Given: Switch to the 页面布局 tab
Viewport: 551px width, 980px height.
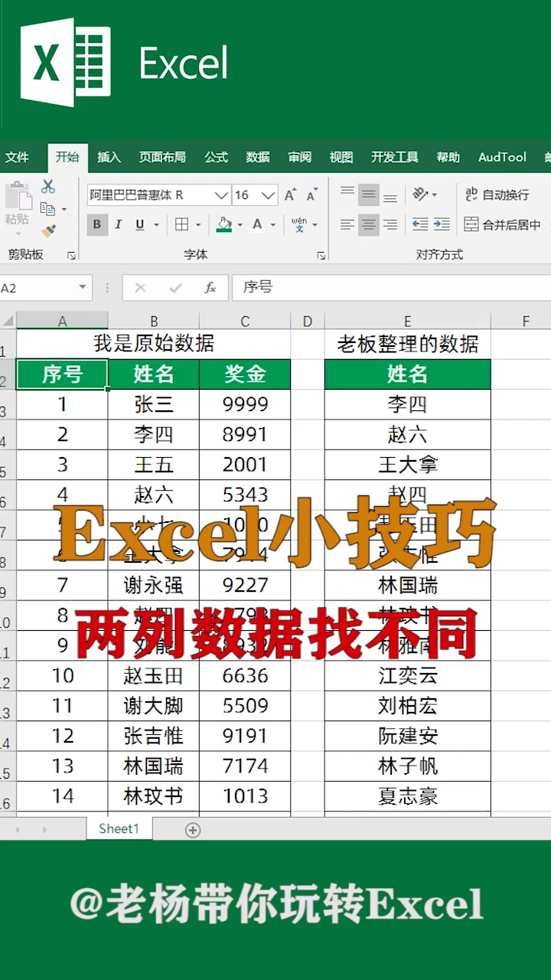Looking at the screenshot, I should pos(162,157).
